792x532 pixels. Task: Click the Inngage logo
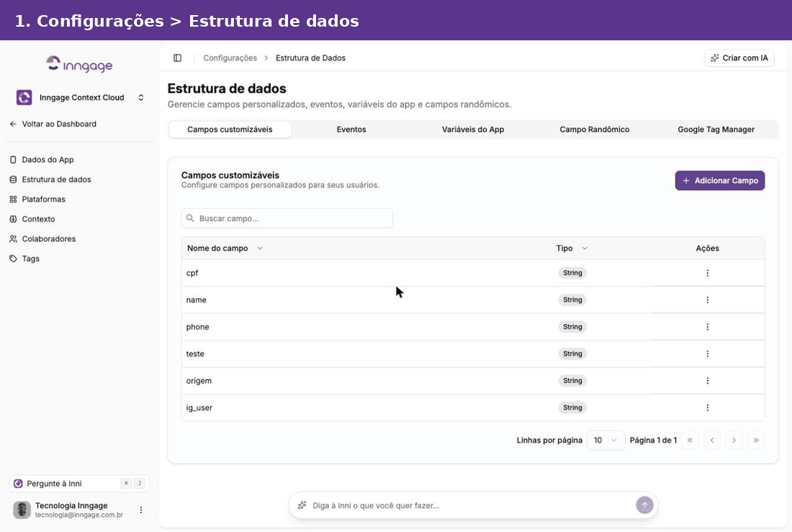click(x=79, y=64)
